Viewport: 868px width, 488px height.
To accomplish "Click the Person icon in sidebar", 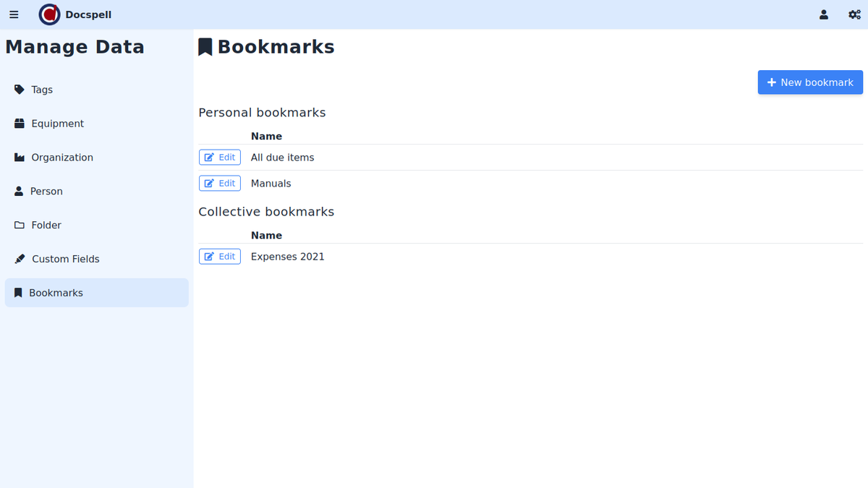I will (x=20, y=192).
